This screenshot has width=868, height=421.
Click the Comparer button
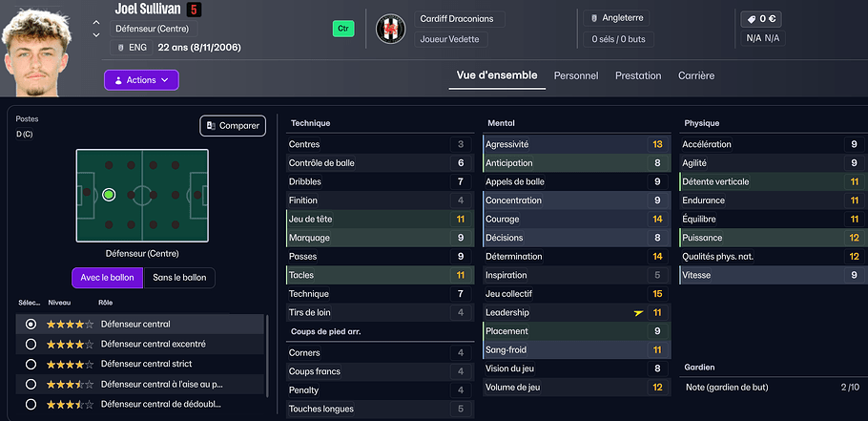click(233, 125)
